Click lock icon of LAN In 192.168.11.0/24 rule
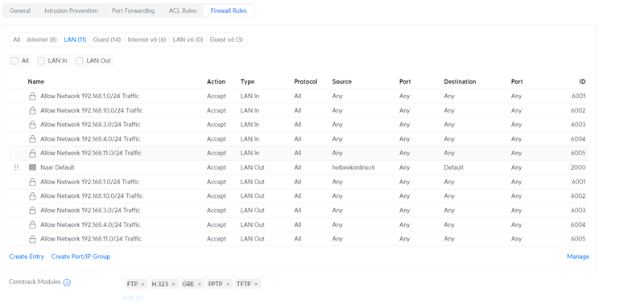The image size is (644, 304). [x=32, y=153]
